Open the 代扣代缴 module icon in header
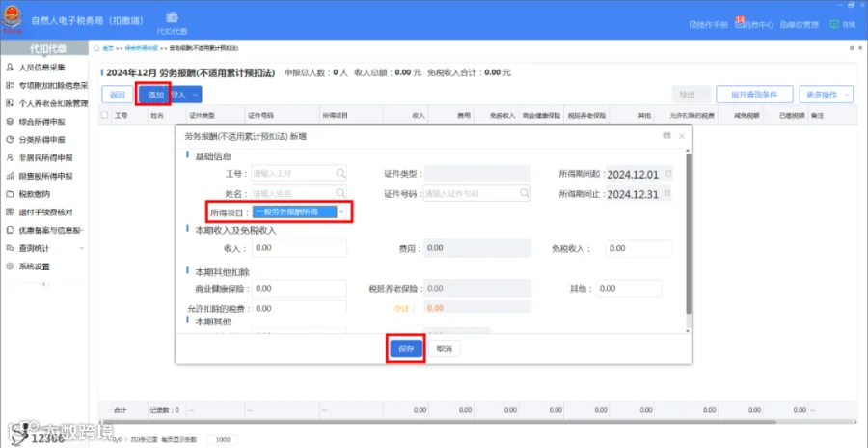 tap(173, 17)
